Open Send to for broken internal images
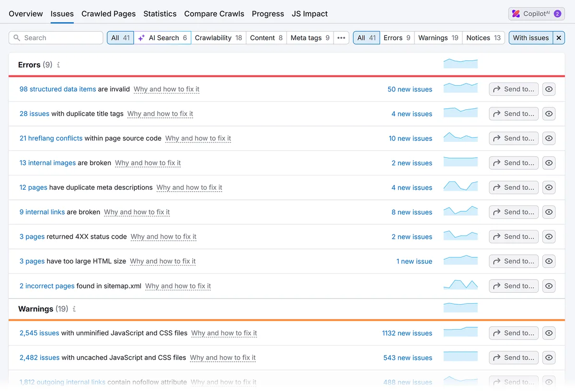 point(514,163)
